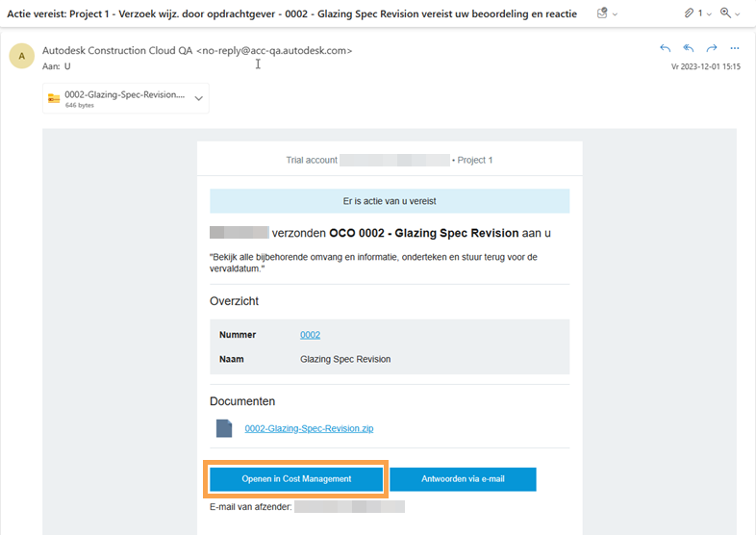
Task: Open the More actions ellipsis menu
Action: coord(735,48)
